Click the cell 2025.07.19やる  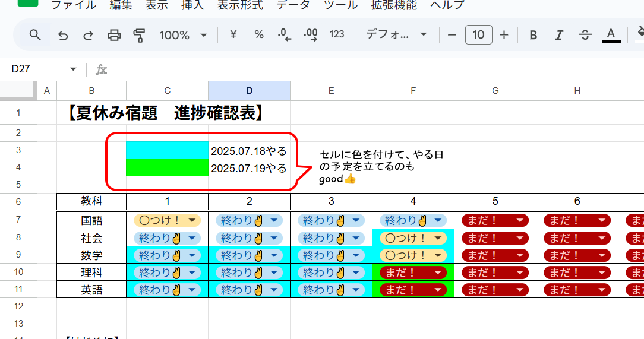(x=249, y=168)
